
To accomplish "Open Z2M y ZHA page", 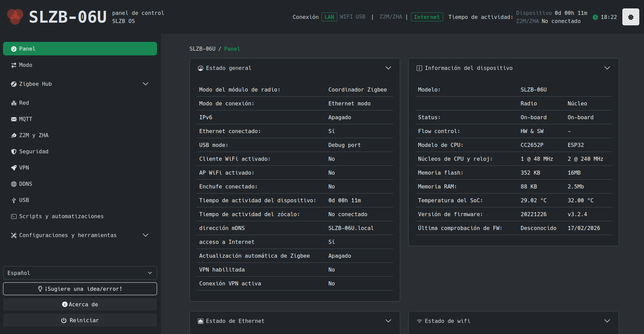I will click(33, 135).
